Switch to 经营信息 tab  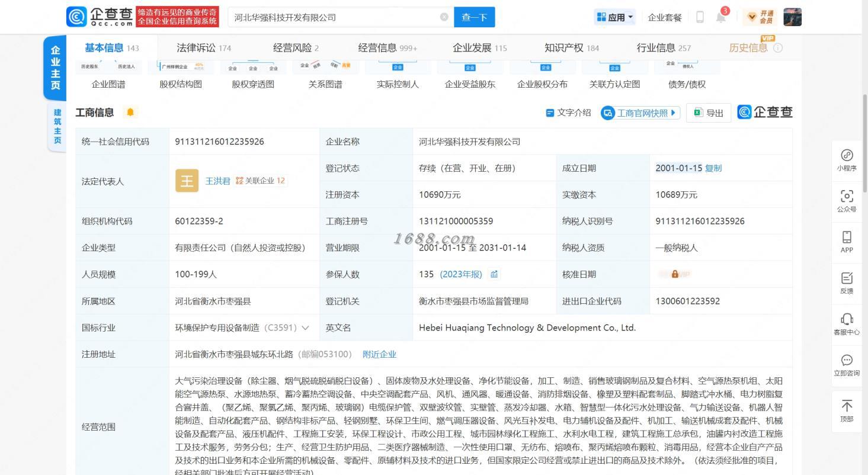pos(387,48)
